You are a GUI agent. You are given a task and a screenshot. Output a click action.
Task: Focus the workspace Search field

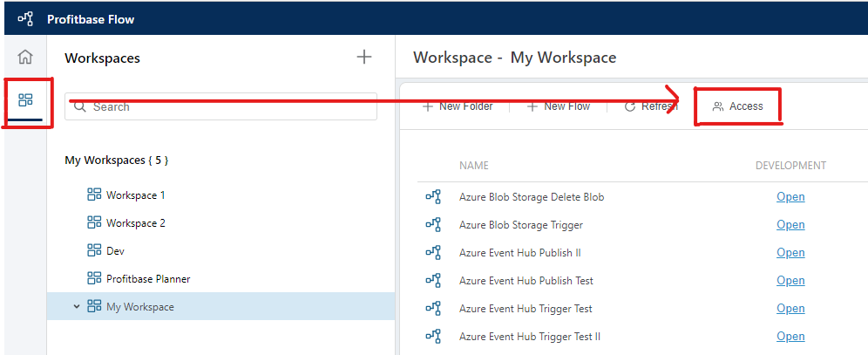(227, 106)
